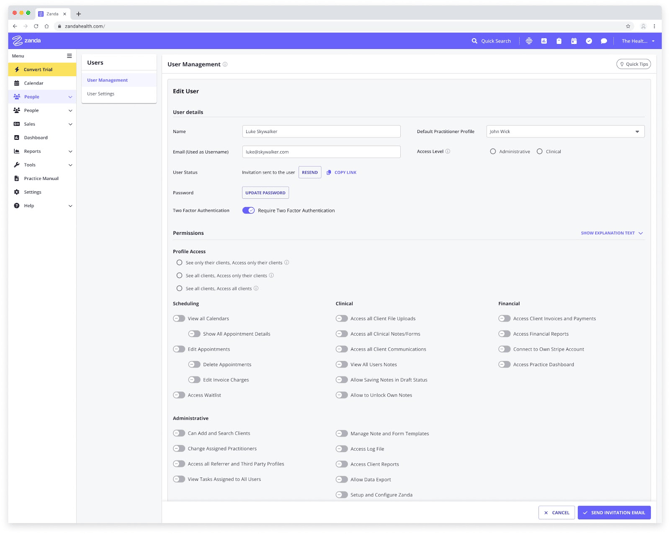Click the Send Invitation Email button
Image resolution: width=670 pixels, height=534 pixels.
pyautogui.click(x=614, y=513)
